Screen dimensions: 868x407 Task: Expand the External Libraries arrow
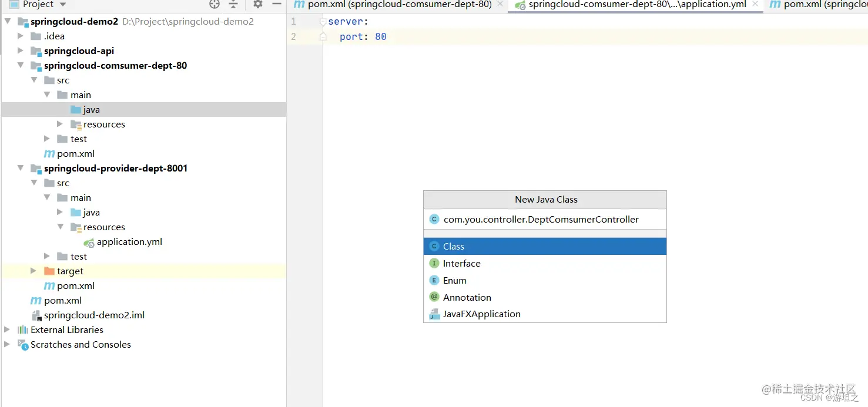8,330
